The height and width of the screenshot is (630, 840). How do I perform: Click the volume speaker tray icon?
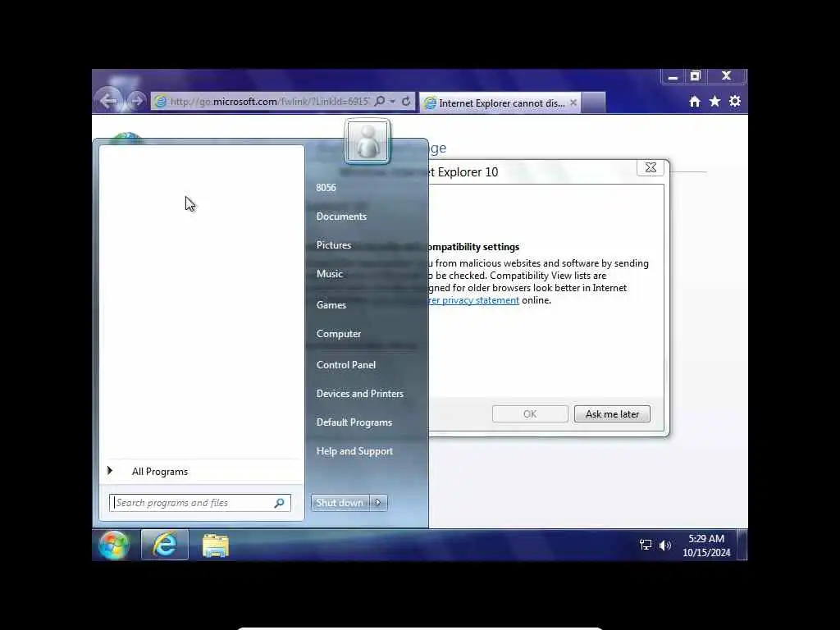tap(664, 546)
